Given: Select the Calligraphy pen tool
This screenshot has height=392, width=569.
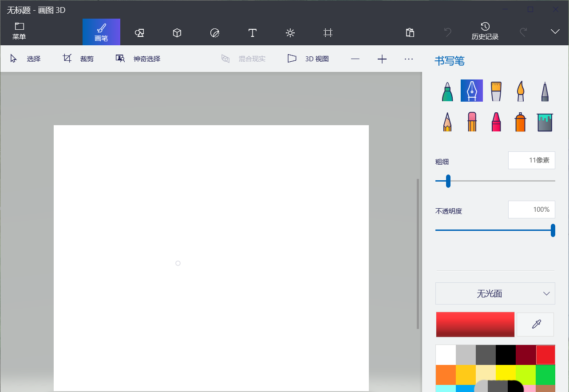Looking at the screenshot, I should (472, 91).
